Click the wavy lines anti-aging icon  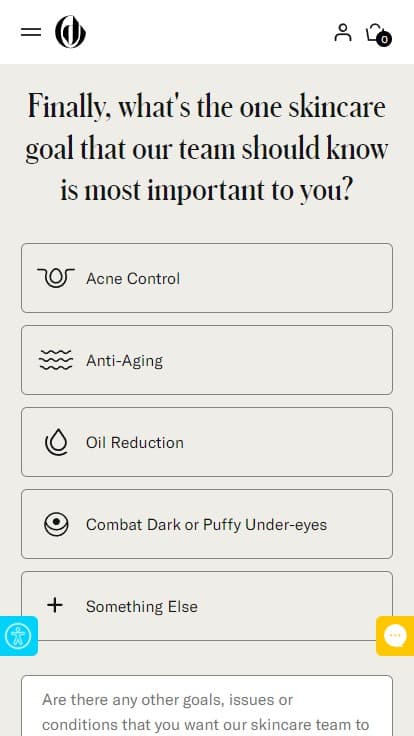[56, 360]
